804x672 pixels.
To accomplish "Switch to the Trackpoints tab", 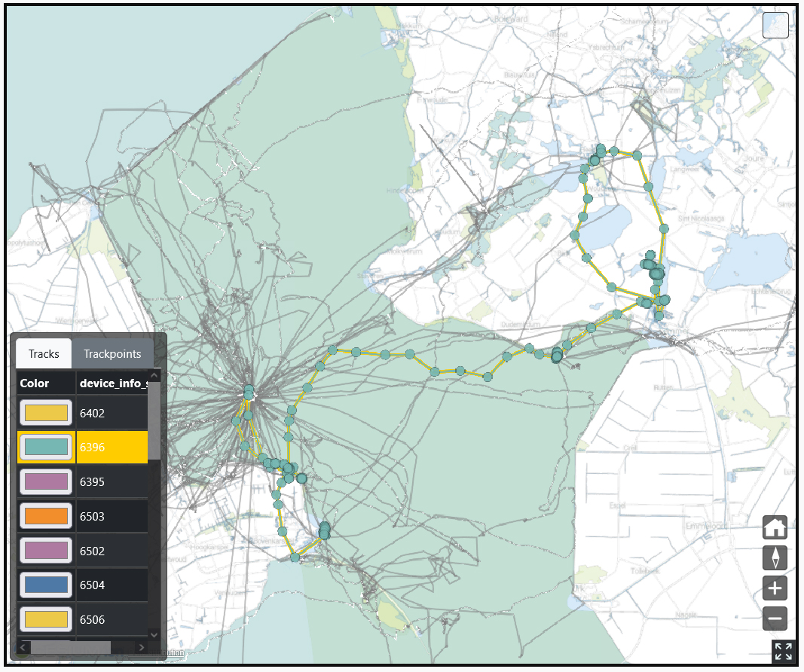I will [x=112, y=354].
